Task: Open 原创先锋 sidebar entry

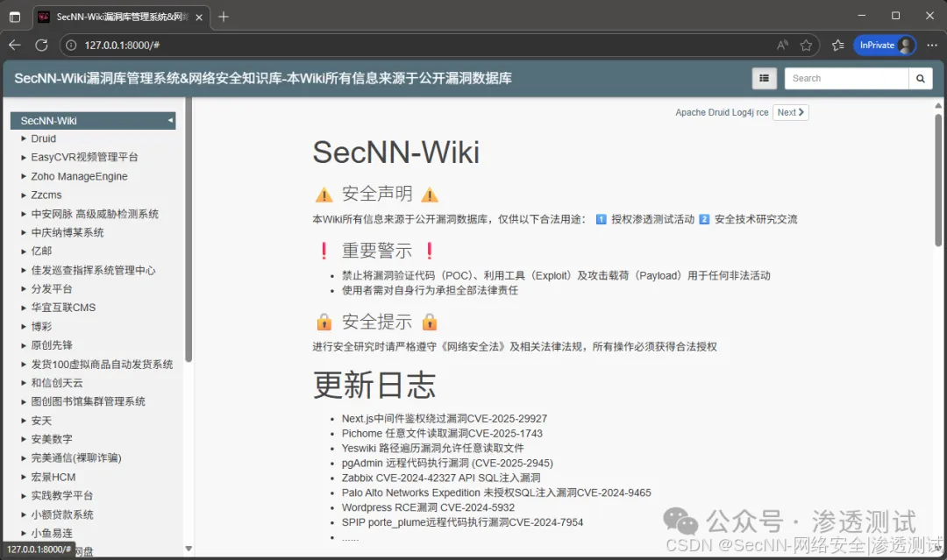Action: (x=52, y=345)
